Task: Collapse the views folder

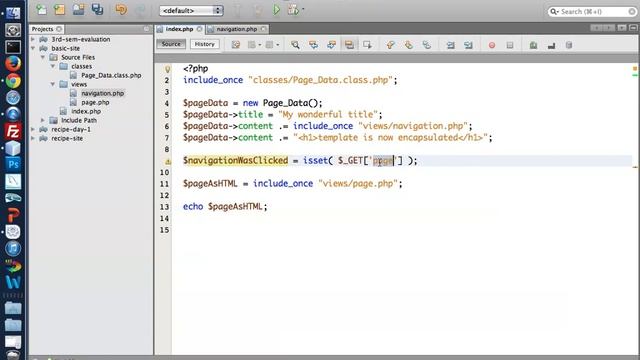Action: point(53,84)
